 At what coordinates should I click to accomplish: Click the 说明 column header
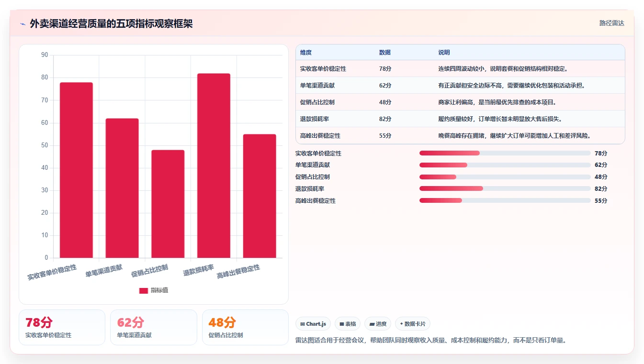pyautogui.click(x=444, y=53)
